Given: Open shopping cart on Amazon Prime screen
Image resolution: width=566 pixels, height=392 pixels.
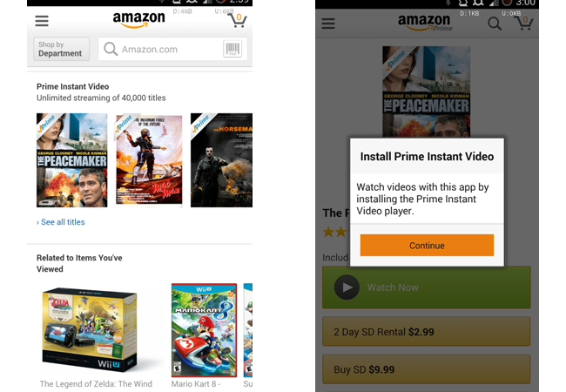Looking at the screenshot, I should tap(524, 23).
